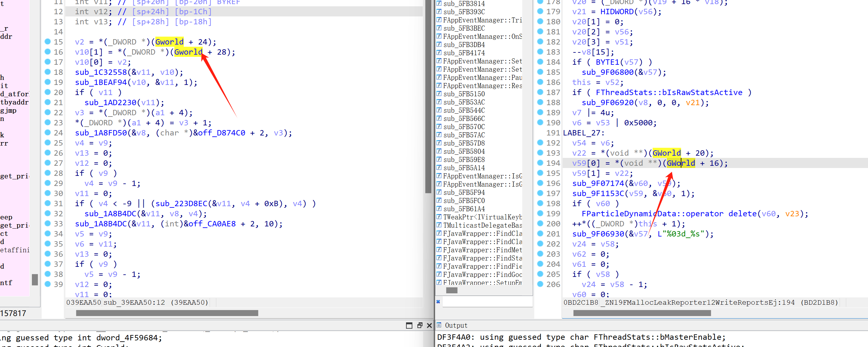The width and height of the screenshot is (868, 347).
Task: Click the functions list filter input box
Action: pos(487,302)
